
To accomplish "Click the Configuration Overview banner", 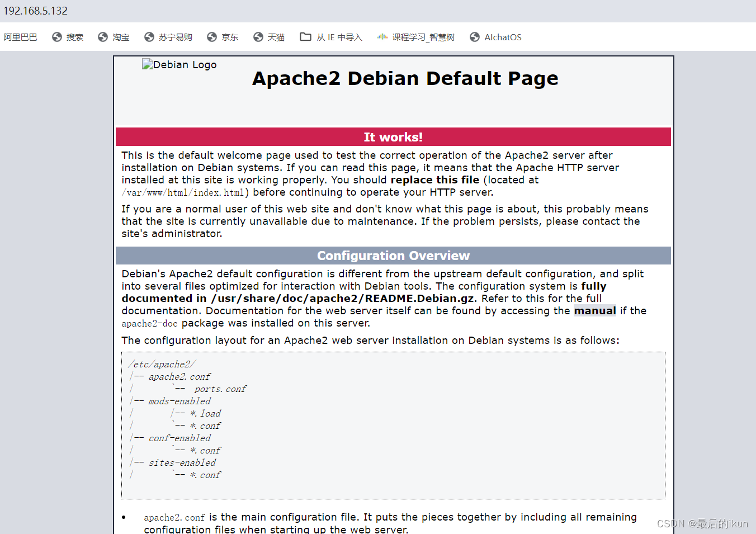I will (x=393, y=256).
